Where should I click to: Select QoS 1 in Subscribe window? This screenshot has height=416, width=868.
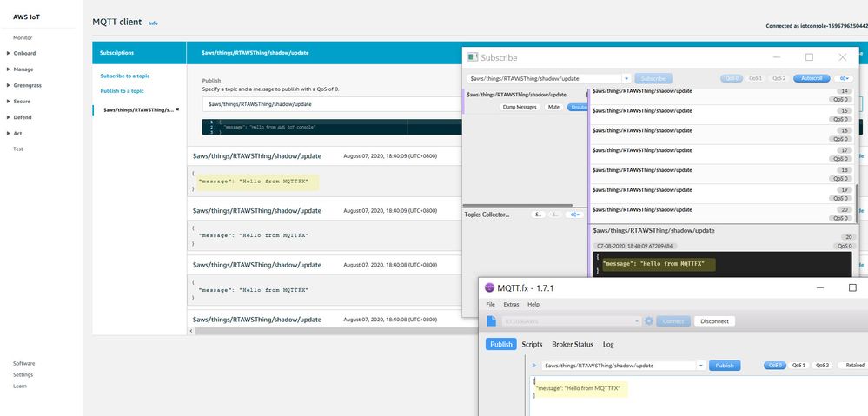756,78
